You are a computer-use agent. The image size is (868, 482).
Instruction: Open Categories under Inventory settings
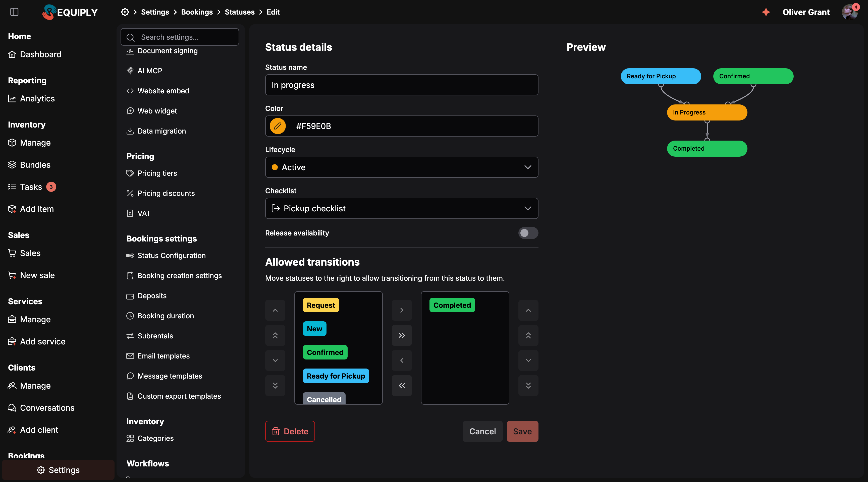pyautogui.click(x=150, y=438)
